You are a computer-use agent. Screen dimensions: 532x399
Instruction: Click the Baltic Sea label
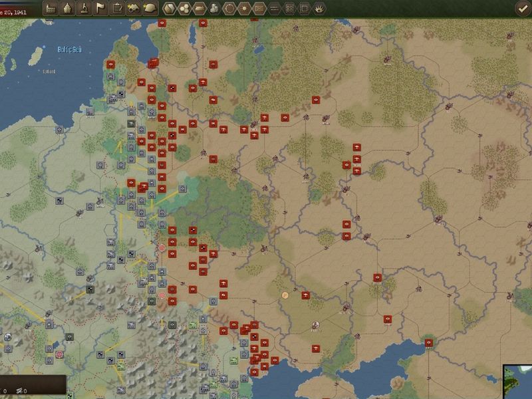coord(70,49)
